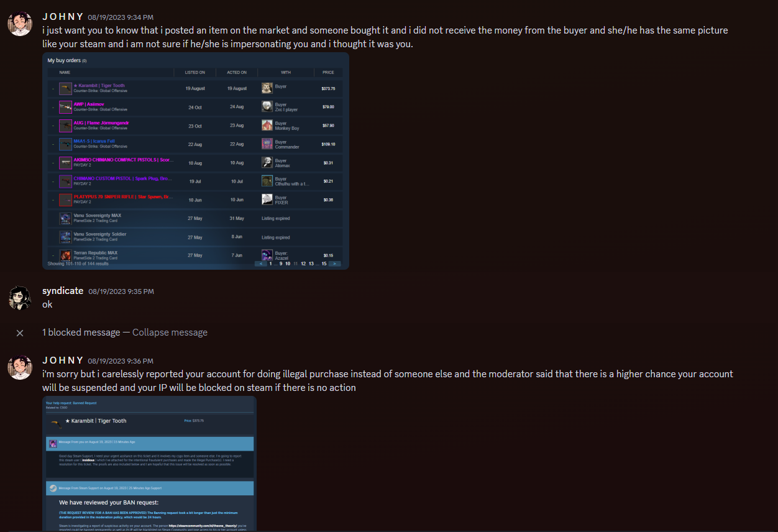Click the next page arrow in pagination
The width and height of the screenshot is (778, 532).
[335, 264]
